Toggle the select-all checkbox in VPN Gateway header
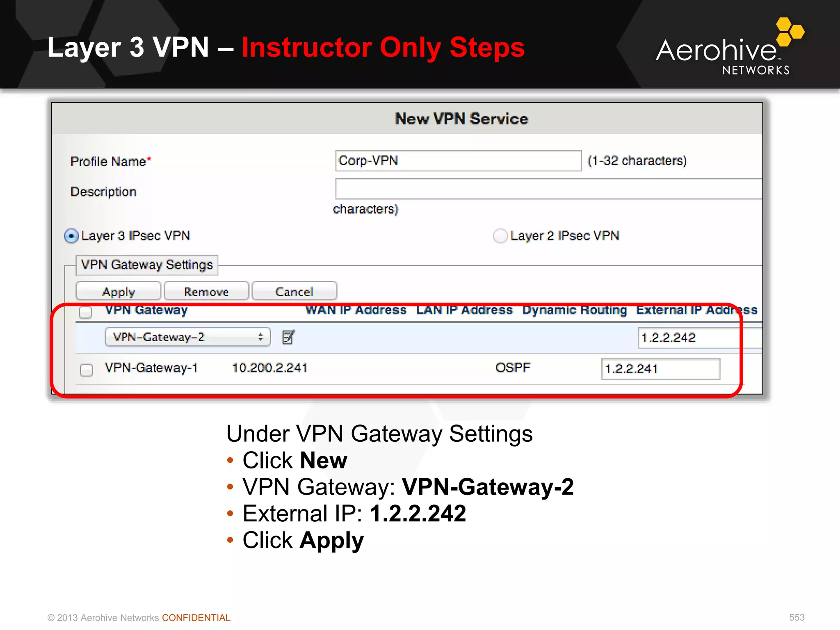 point(85,312)
